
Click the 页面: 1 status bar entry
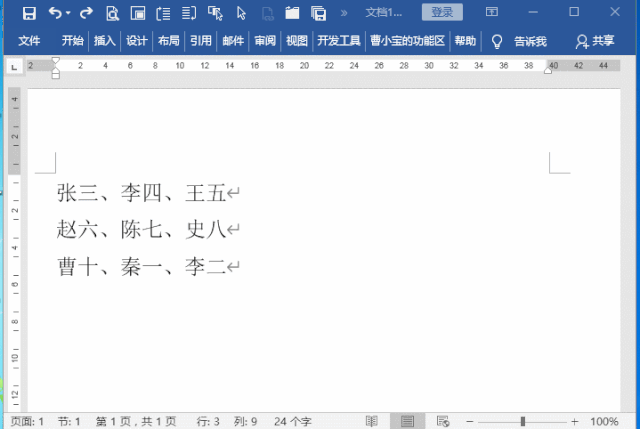27,421
